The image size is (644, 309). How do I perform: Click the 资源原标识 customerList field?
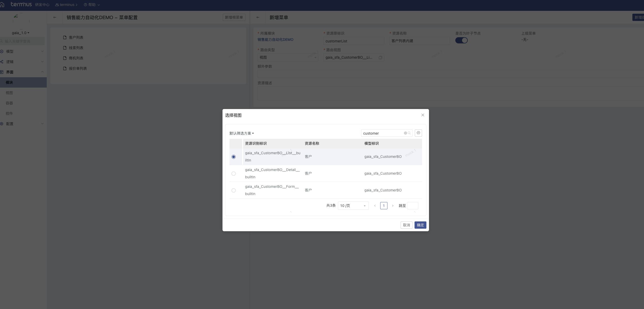click(354, 41)
